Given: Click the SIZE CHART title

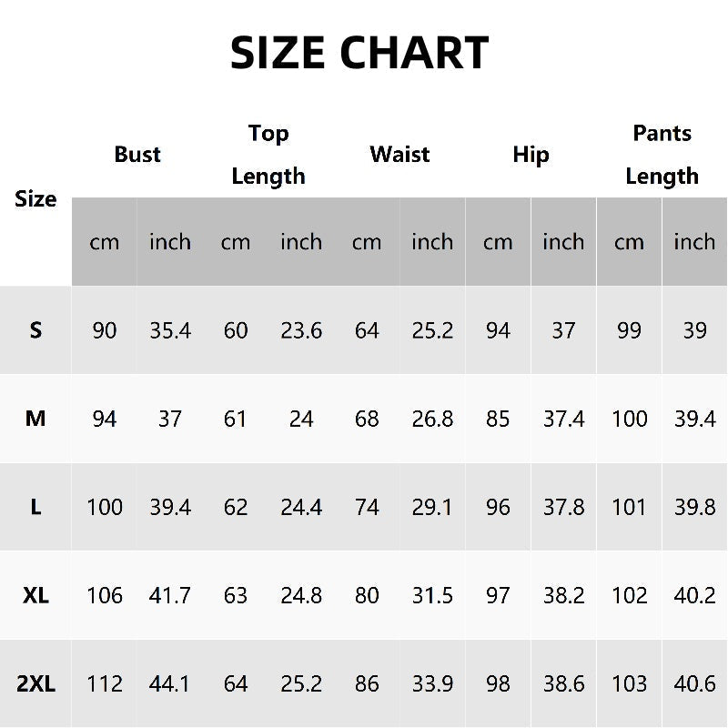Looking at the screenshot, I should (359, 53).
